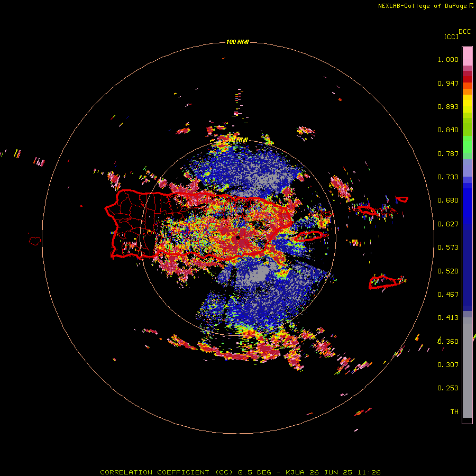Click the 0.5 DEG elevation text in the caption
This screenshot has height=476, width=476.
[x=254, y=472]
